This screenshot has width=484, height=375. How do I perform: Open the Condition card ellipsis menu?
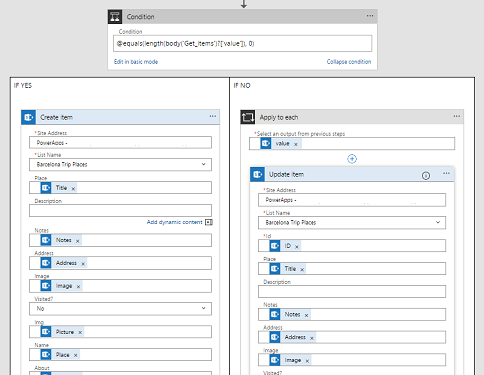370,16
